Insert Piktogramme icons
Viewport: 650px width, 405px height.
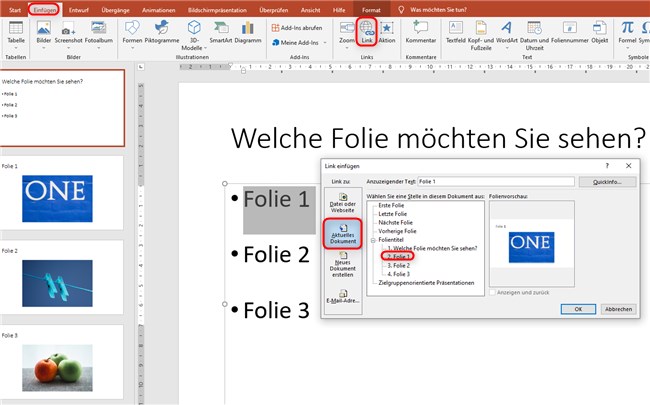(162, 33)
